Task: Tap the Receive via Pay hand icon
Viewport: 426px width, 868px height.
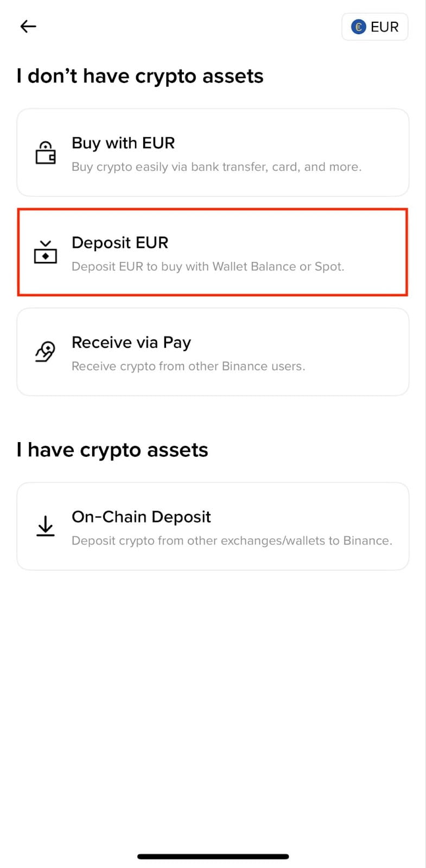Action: 46,352
